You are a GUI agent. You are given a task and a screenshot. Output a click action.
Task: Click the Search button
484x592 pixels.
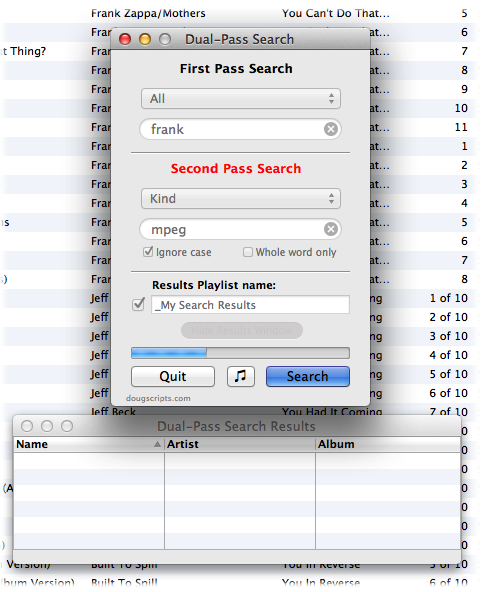click(x=308, y=376)
